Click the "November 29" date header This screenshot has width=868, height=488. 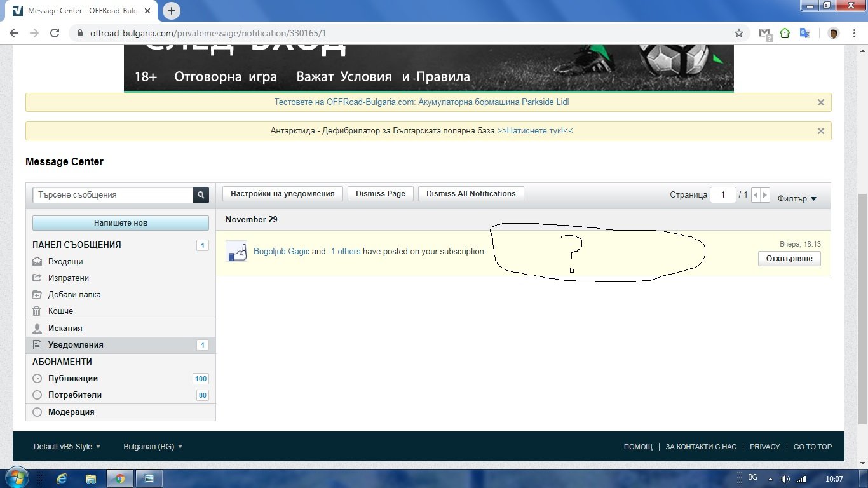coord(252,219)
